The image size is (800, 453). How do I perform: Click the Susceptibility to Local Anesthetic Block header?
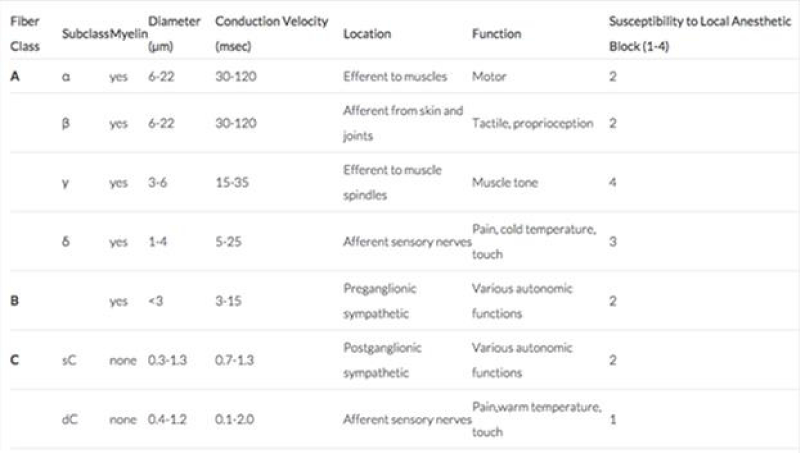tap(699, 34)
